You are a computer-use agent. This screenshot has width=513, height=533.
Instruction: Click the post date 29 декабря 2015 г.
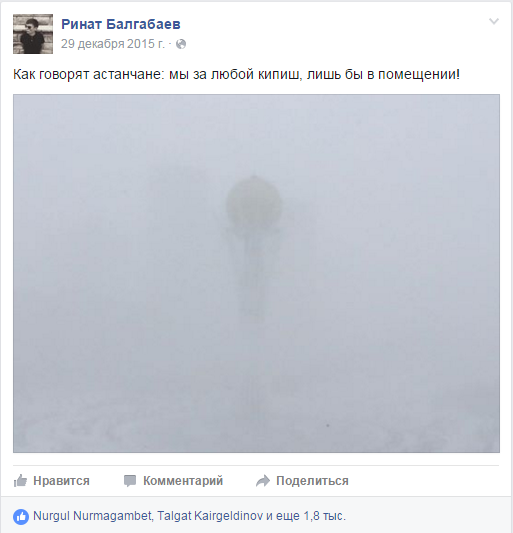click(x=113, y=44)
